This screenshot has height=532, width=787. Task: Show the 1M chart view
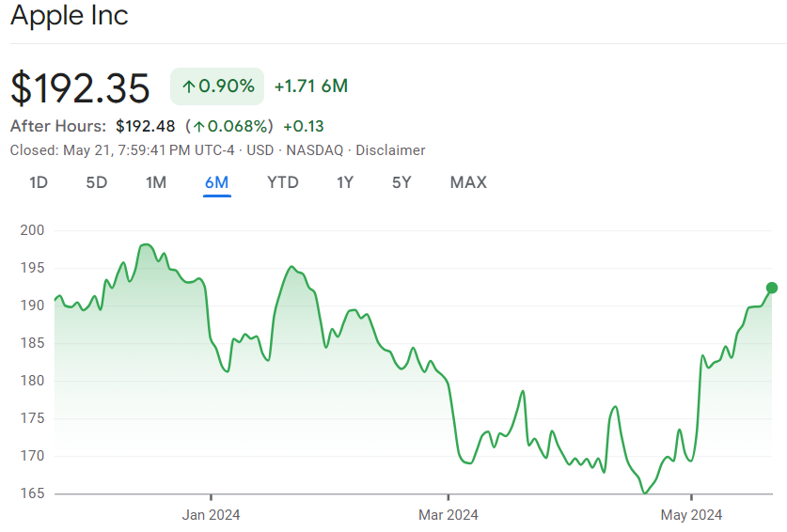point(156,182)
